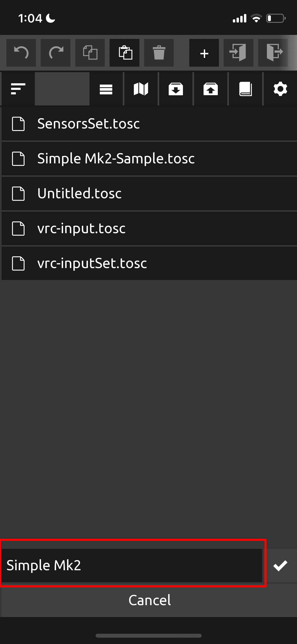Tap the upload tray icon

pyautogui.click(x=211, y=89)
